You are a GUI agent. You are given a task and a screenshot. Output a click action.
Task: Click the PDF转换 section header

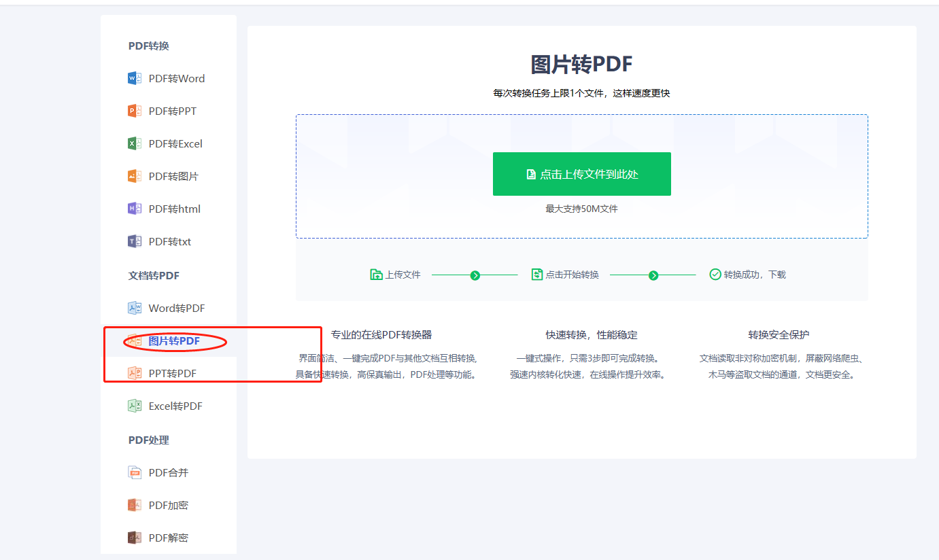pyautogui.click(x=149, y=46)
